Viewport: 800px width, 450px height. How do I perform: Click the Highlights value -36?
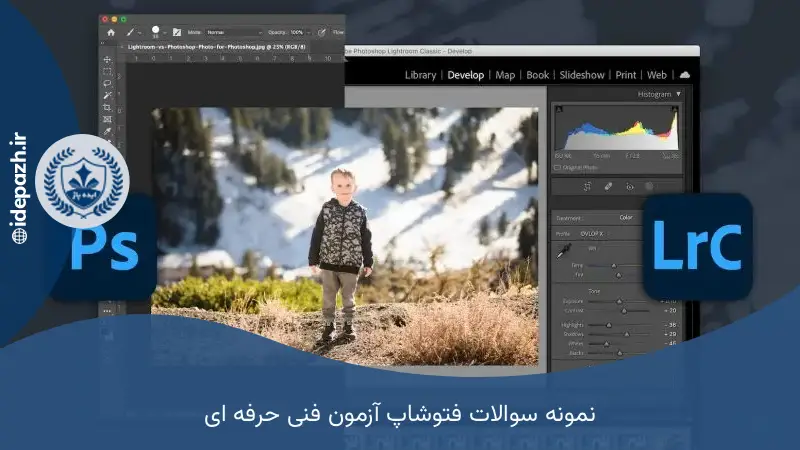coord(670,324)
